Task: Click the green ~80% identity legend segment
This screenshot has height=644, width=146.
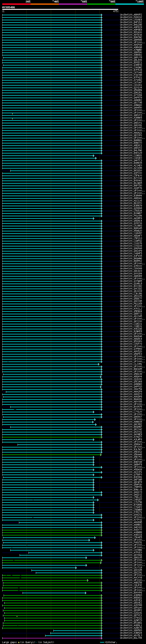Action: [101, 4]
